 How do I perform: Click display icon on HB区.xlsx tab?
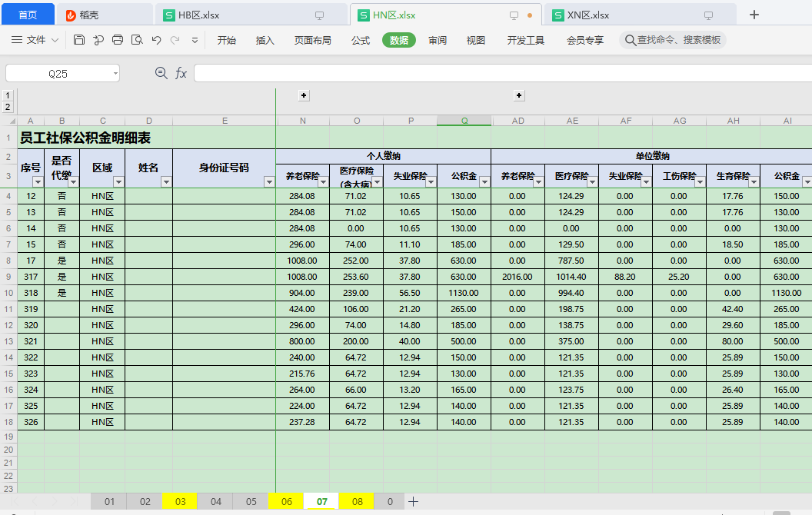pos(320,15)
